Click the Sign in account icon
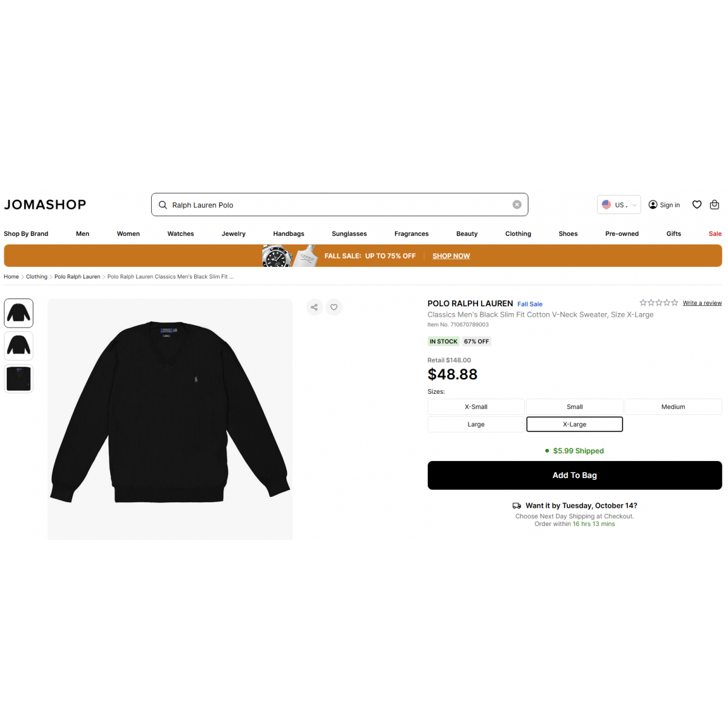 (653, 204)
